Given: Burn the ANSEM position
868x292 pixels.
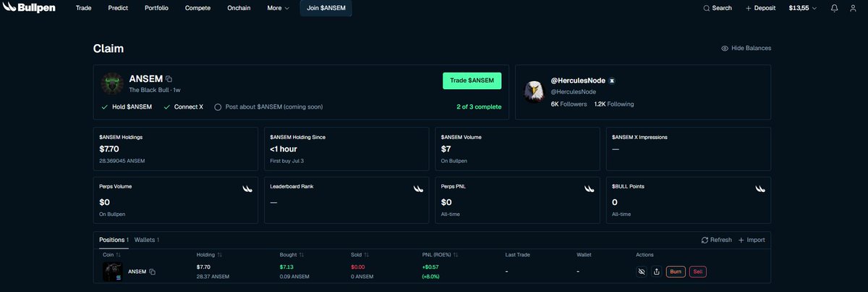Looking at the screenshot, I should 676,272.
